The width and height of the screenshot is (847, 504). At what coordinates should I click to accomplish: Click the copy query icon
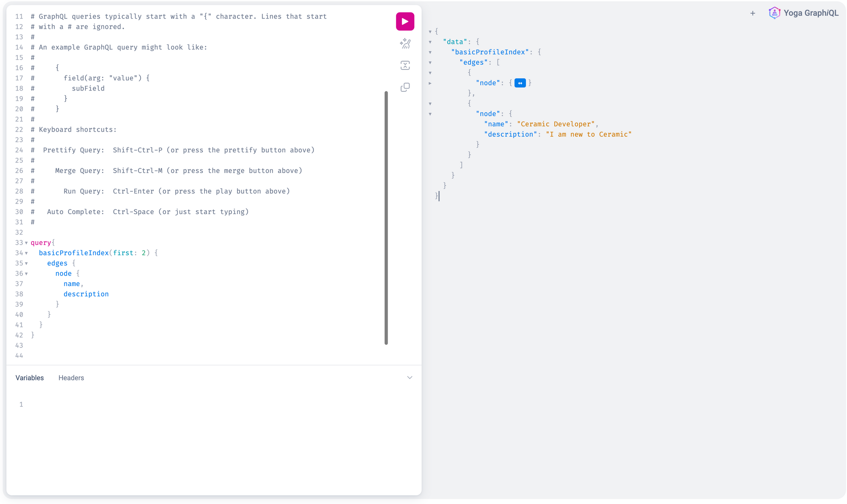(405, 87)
